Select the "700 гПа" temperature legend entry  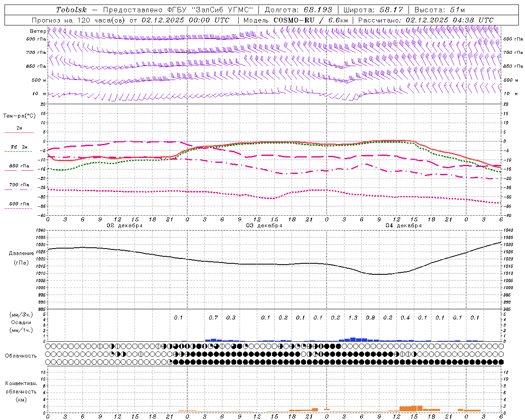point(19,185)
